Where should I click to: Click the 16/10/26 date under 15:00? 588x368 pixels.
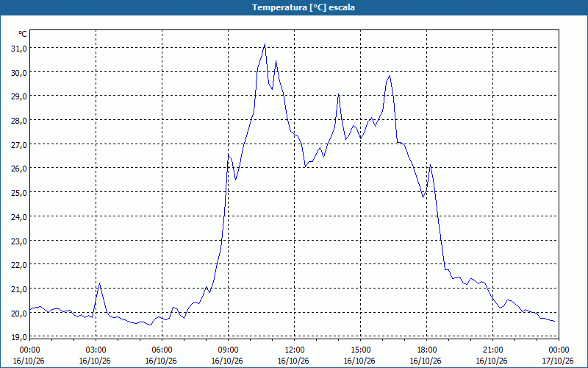[x=359, y=361]
